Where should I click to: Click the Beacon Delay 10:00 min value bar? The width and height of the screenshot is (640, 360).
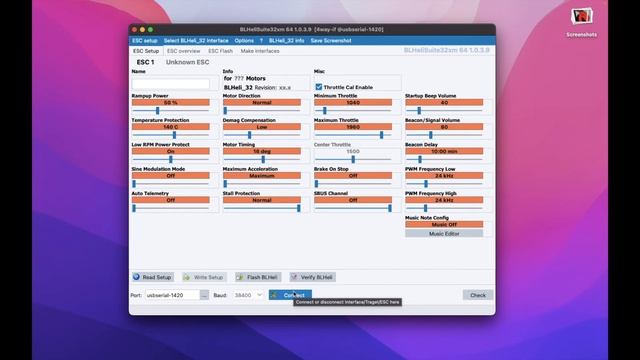444,151
